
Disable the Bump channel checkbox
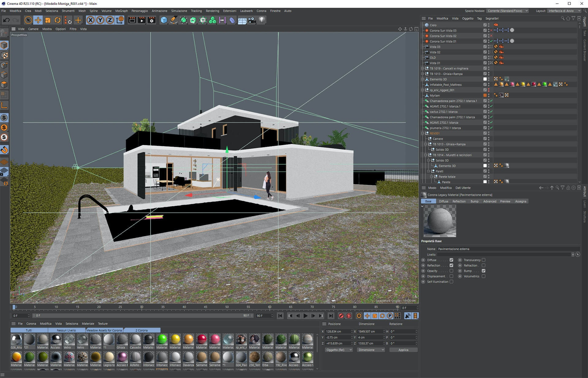point(484,271)
